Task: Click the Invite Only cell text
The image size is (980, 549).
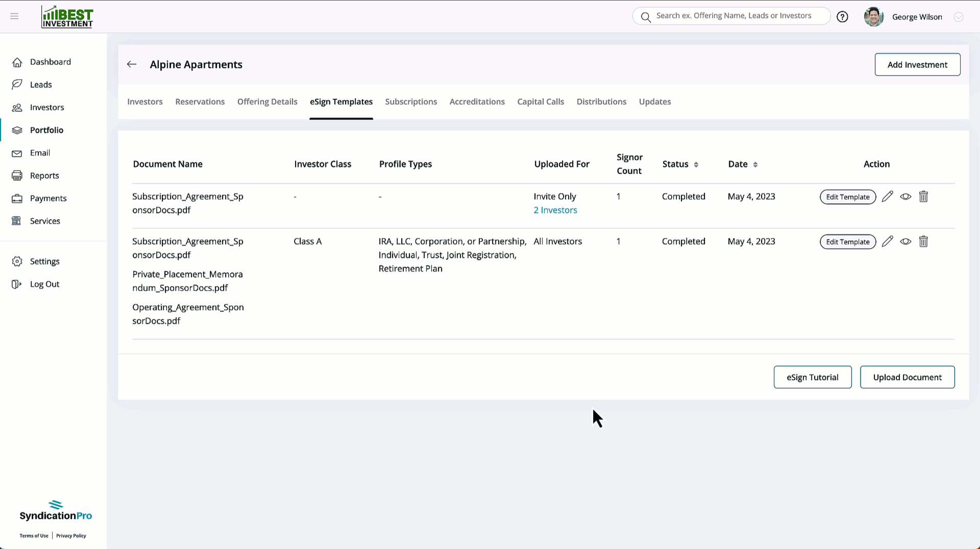Action: 555,197
